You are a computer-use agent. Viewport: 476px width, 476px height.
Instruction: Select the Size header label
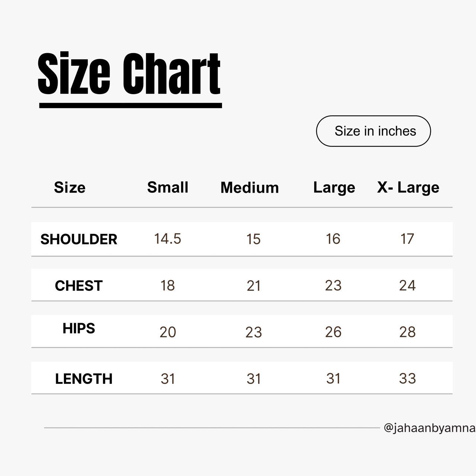pyautogui.click(x=70, y=187)
